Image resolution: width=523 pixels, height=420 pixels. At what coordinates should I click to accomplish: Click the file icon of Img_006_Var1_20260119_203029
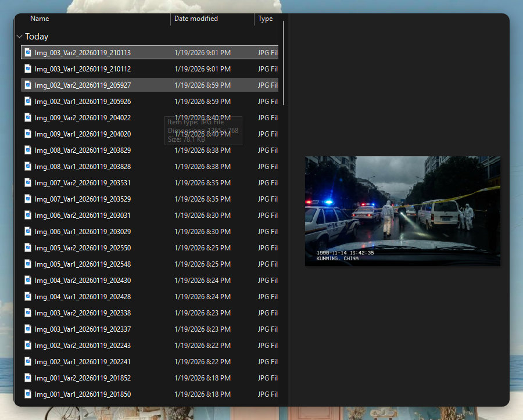[27, 232]
